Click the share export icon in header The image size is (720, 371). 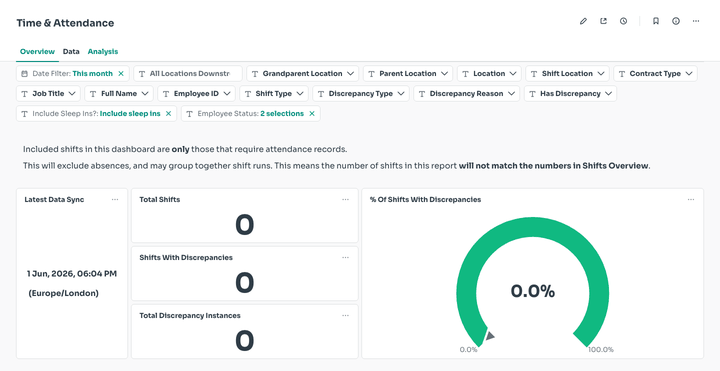[x=603, y=21]
